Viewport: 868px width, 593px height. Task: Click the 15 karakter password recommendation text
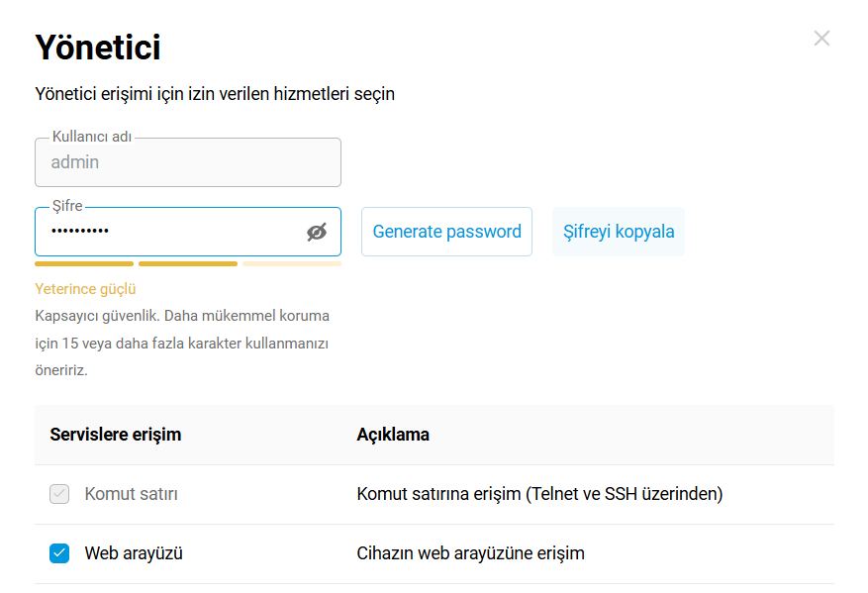click(x=182, y=344)
